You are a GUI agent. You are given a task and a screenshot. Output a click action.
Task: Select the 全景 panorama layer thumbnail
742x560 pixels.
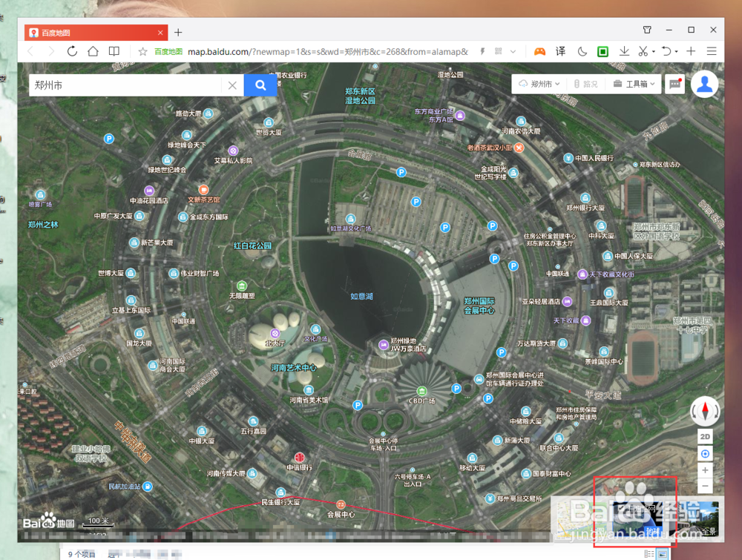[695, 519]
